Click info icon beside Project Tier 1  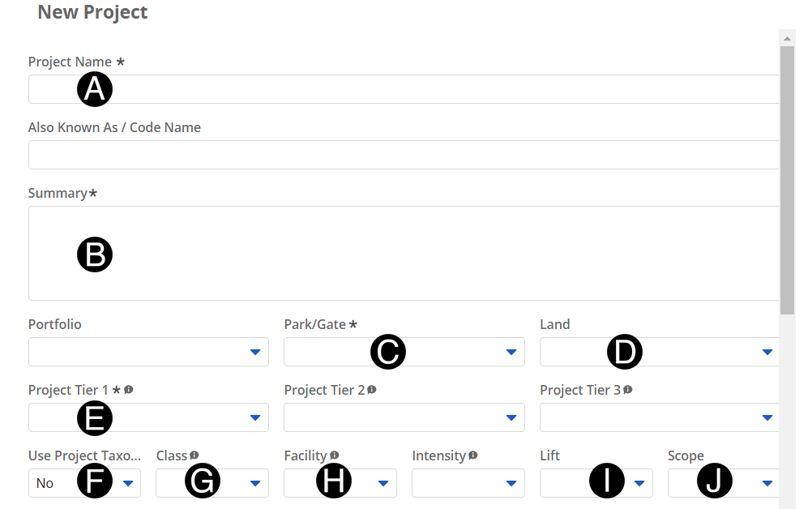(x=129, y=390)
